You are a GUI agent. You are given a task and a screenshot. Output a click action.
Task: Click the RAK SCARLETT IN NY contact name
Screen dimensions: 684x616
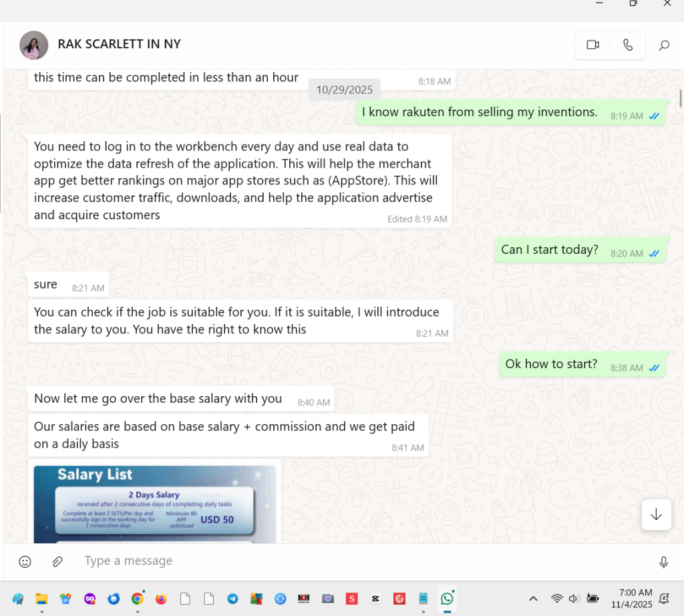[119, 44]
